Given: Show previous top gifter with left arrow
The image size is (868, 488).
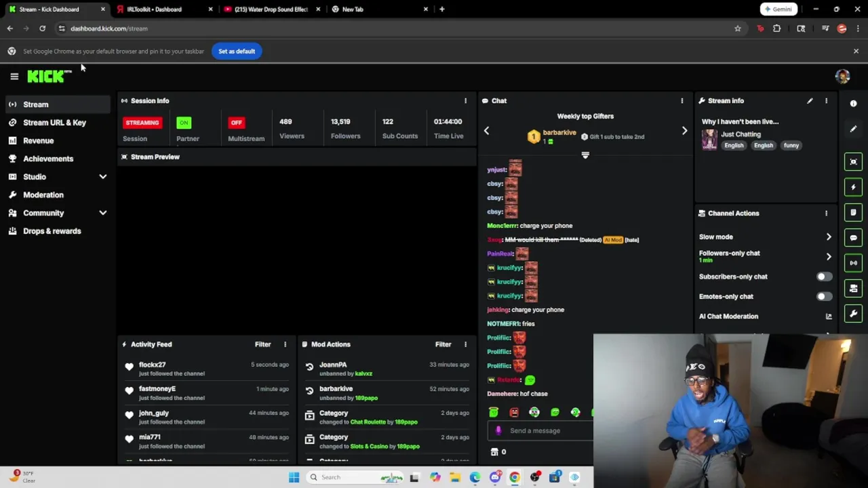Looking at the screenshot, I should point(486,131).
